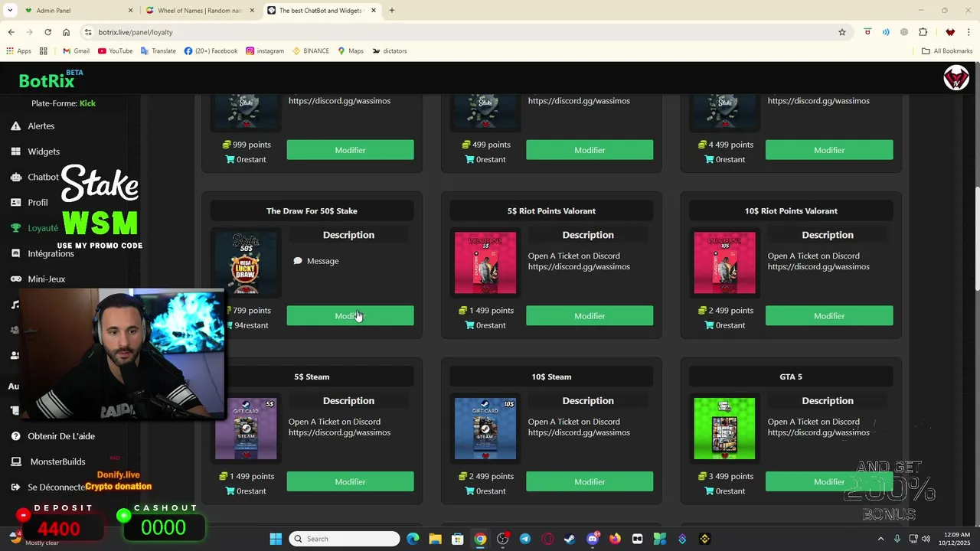
Task: Open Telegram from the taskbar
Action: click(524, 539)
